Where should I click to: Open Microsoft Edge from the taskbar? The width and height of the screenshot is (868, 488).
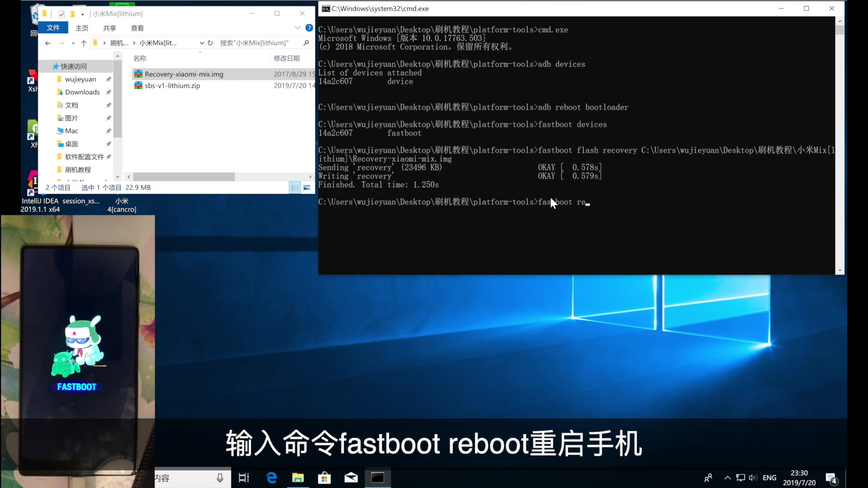[x=272, y=478]
